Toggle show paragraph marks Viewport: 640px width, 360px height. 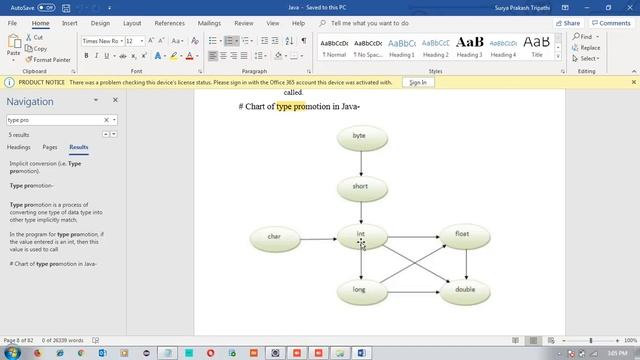click(304, 40)
